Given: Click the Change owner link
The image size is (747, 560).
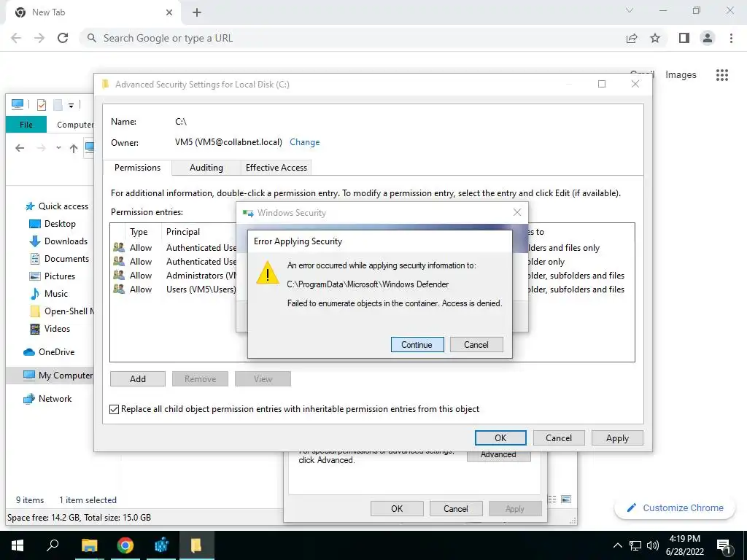Looking at the screenshot, I should point(304,142).
